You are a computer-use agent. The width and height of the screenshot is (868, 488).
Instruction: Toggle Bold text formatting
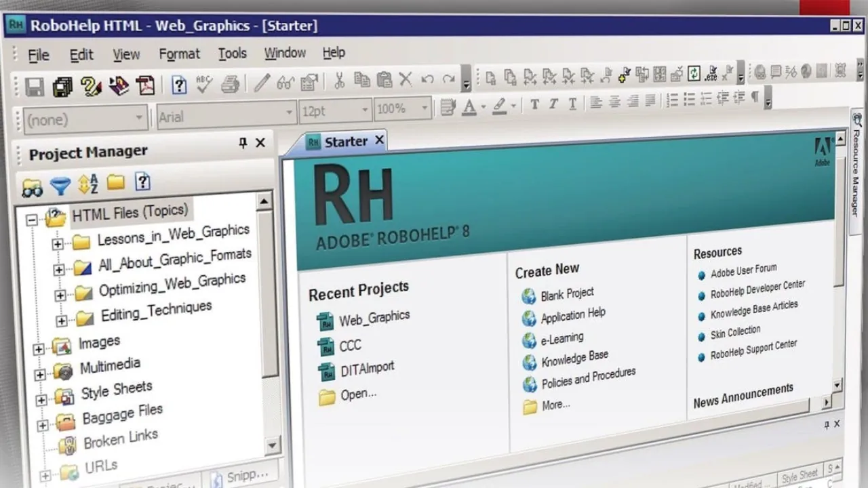coord(534,104)
